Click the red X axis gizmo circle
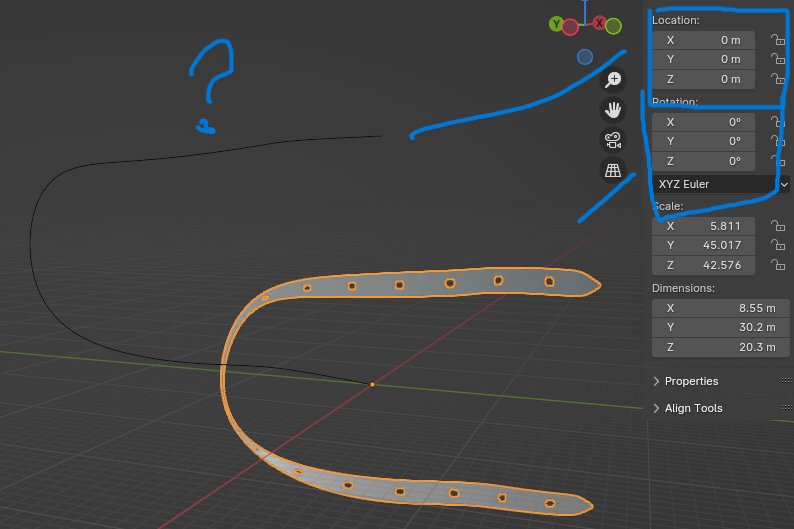794x529 pixels. 600,23
